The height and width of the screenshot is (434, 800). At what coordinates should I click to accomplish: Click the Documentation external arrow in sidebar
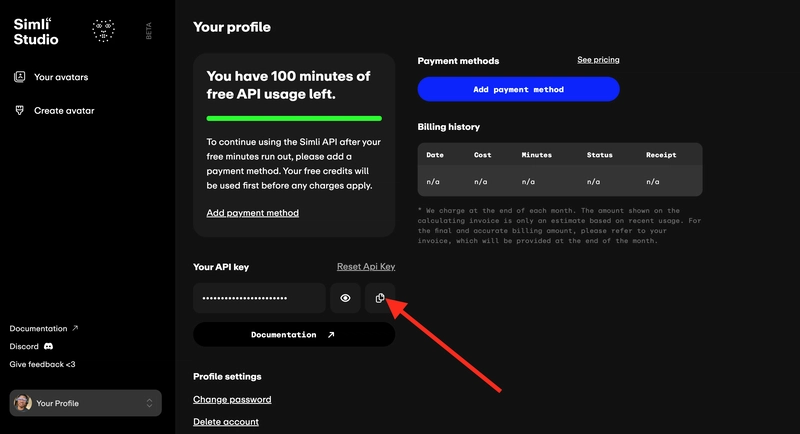(75, 328)
